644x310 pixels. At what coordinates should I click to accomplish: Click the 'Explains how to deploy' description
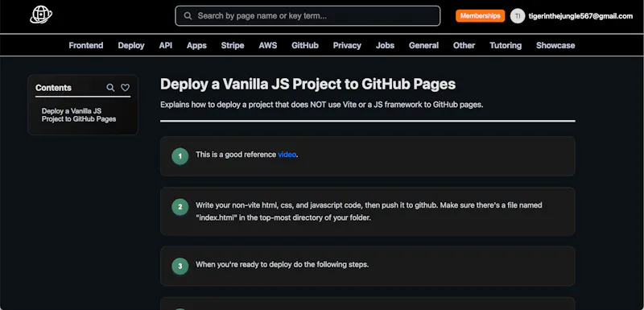pos(321,105)
